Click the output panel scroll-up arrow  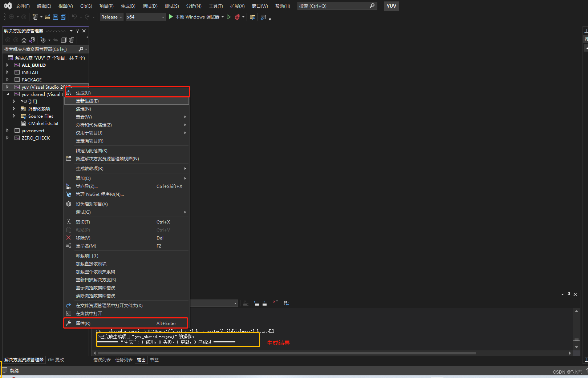[x=576, y=311]
